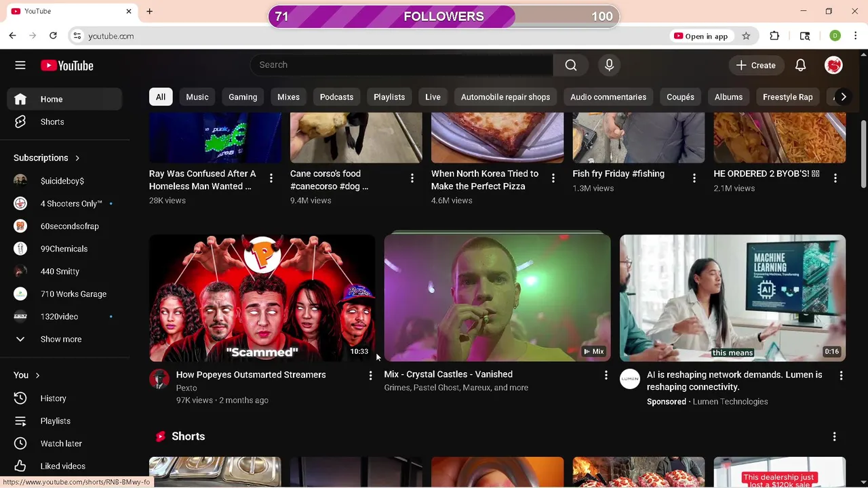Image resolution: width=868 pixels, height=488 pixels.
Task: Show more category chips with right arrow
Action: pos(843,97)
